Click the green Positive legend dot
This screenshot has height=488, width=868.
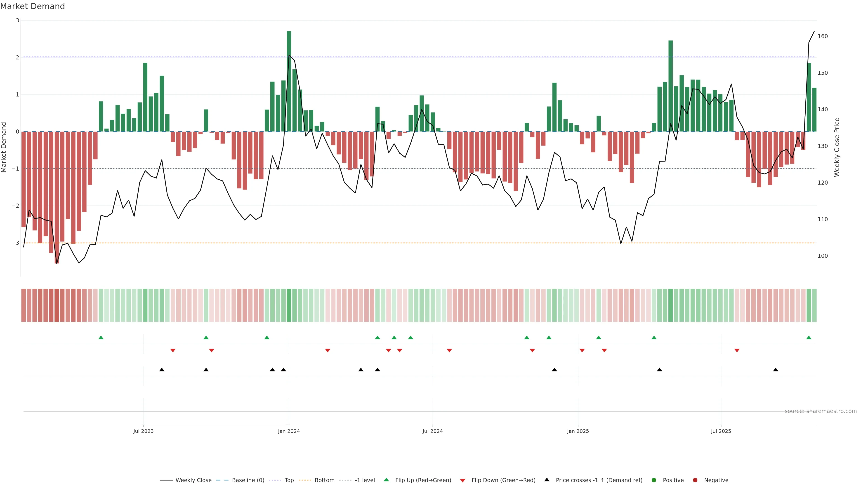(x=654, y=480)
